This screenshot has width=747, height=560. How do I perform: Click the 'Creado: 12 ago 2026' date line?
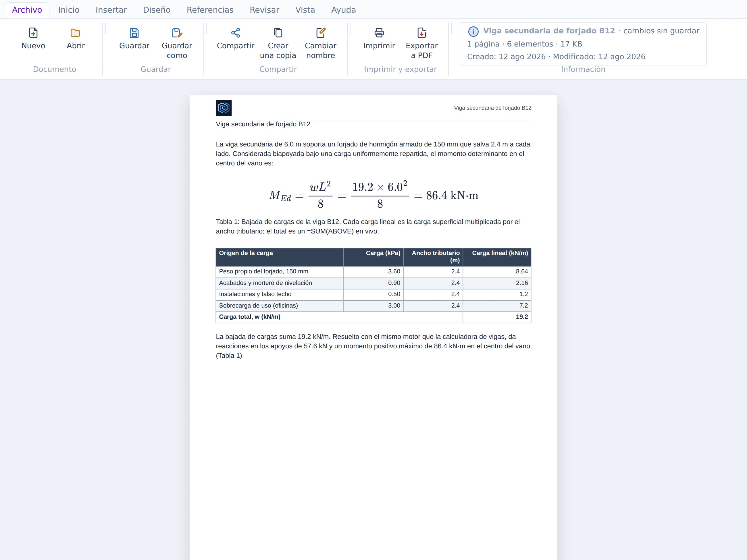click(506, 57)
